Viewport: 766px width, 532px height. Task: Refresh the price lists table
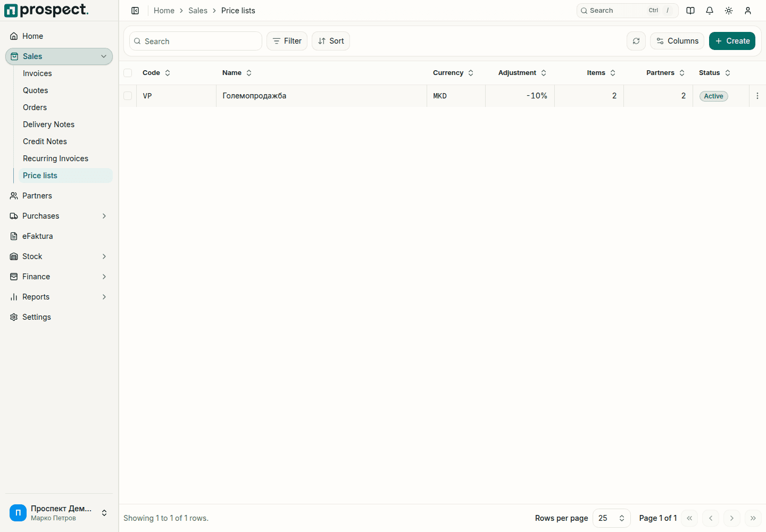[x=636, y=41]
